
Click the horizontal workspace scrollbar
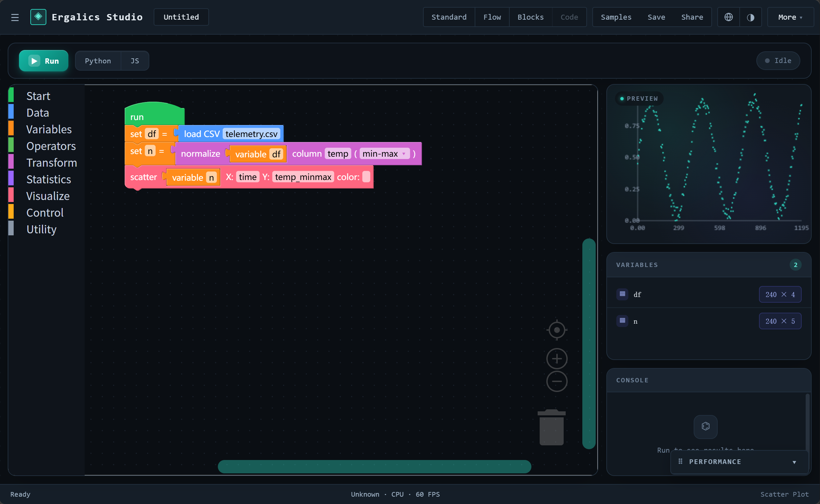point(374,466)
